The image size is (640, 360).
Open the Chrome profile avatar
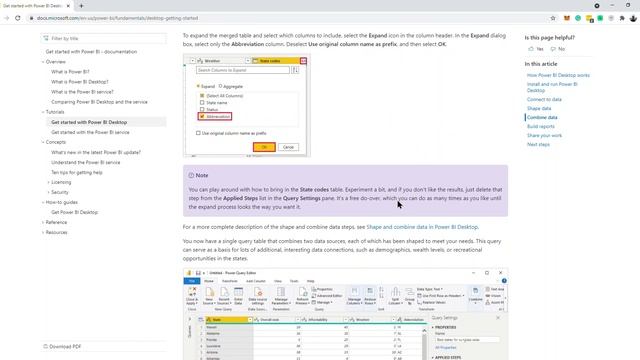point(633,18)
